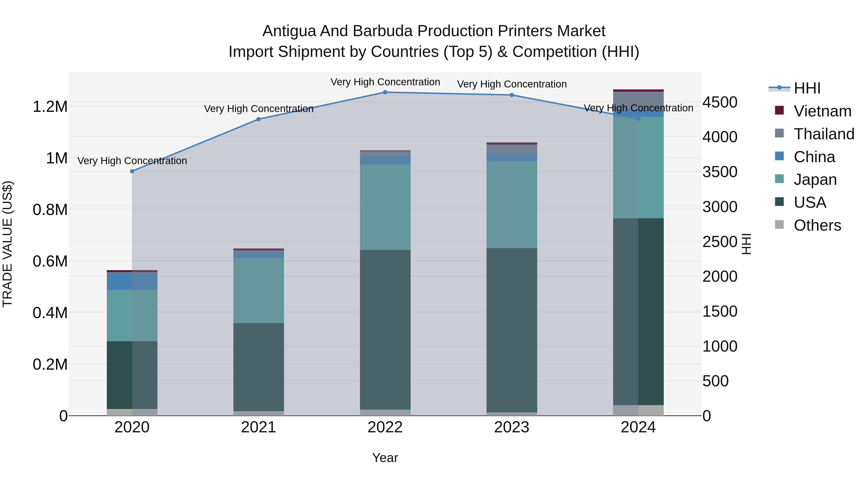868x488 pixels.
Task: Click the chart title text
Action: coord(434,41)
